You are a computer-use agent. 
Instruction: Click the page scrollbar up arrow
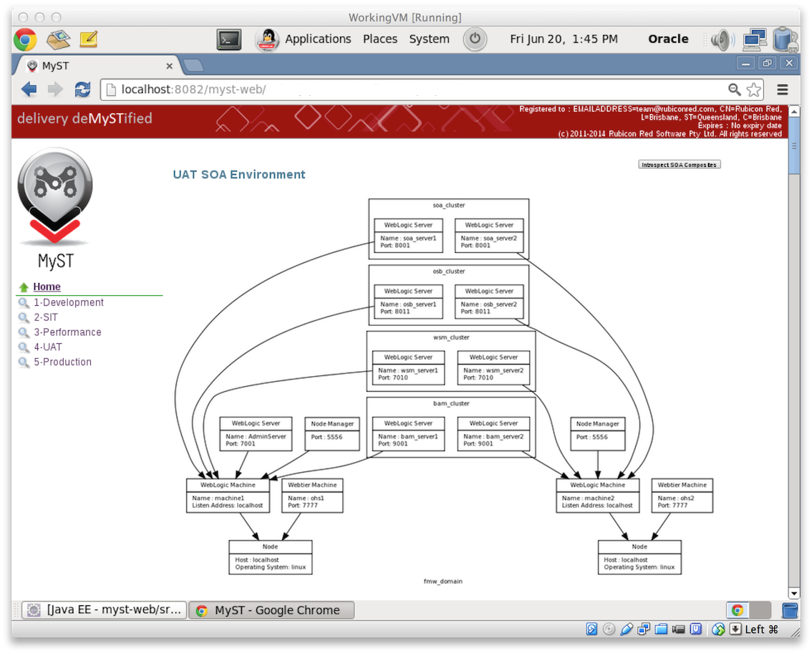(793, 112)
